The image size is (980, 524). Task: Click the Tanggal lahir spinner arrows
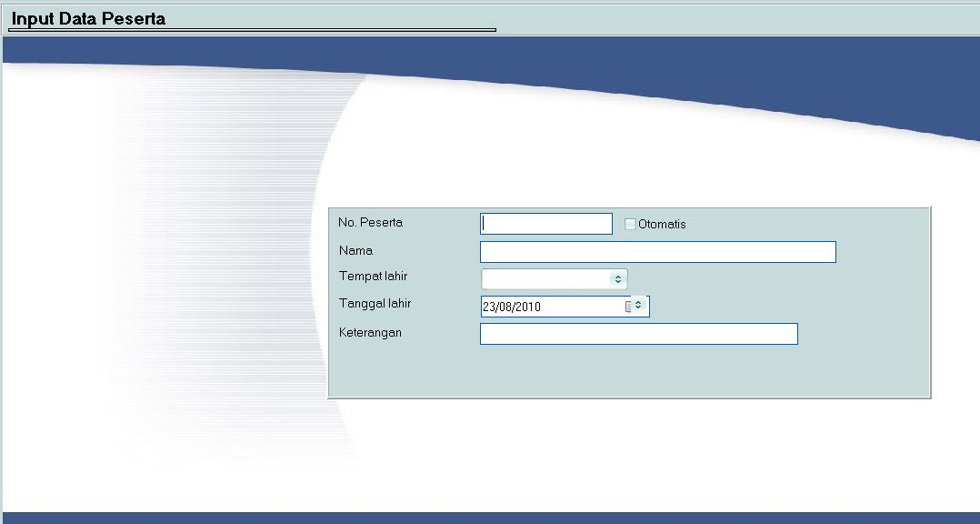(638, 305)
